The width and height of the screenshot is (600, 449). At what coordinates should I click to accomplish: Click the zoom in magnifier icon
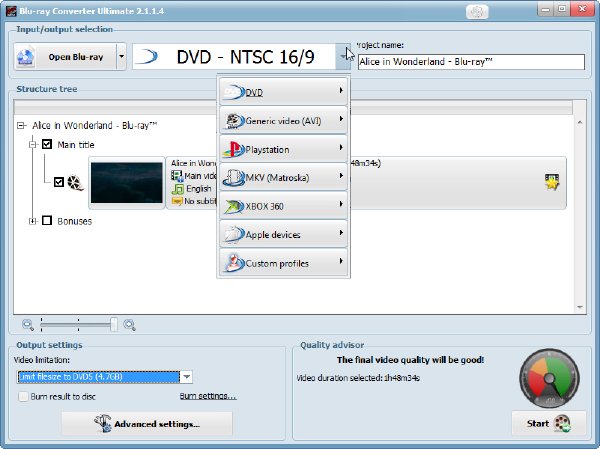pyautogui.click(x=129, y=325)
